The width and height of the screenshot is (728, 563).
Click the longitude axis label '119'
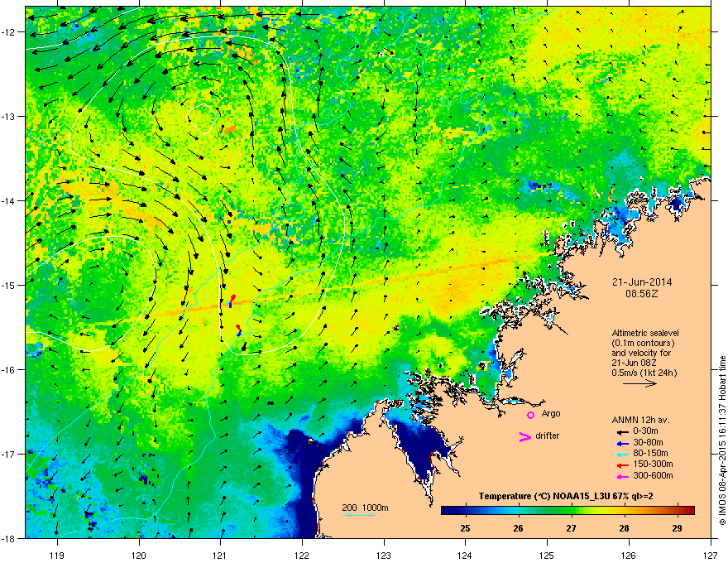click(57, 555)
